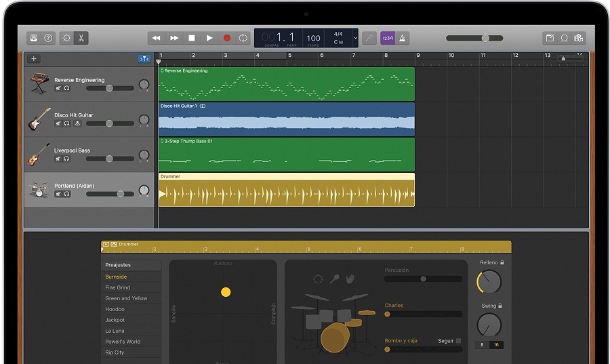Mute the Disco Hit Guitar track

(x=58, y=123)
